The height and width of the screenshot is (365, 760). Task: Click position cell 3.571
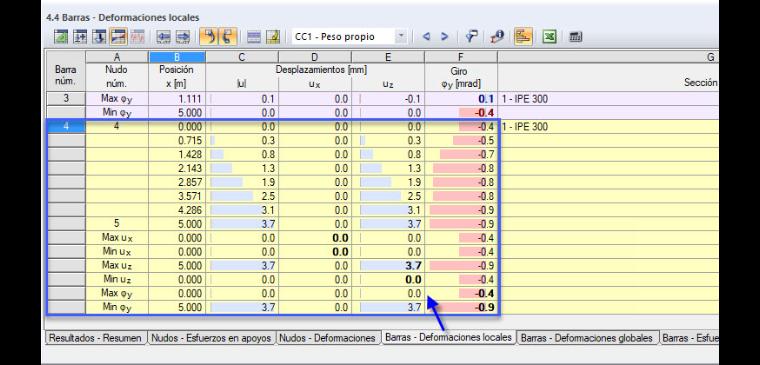coord(177,197)
